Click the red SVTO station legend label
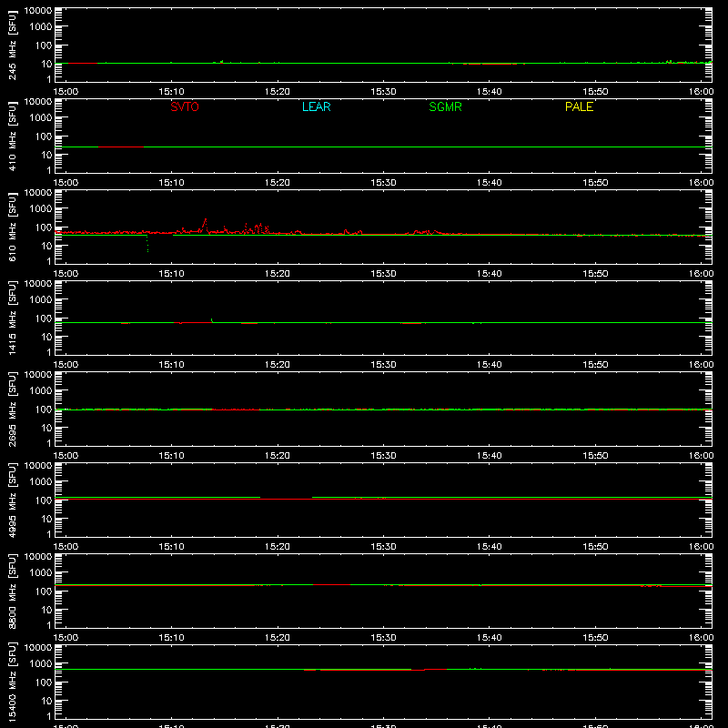This screenshot has height=728, width=728. click(185, 106)
